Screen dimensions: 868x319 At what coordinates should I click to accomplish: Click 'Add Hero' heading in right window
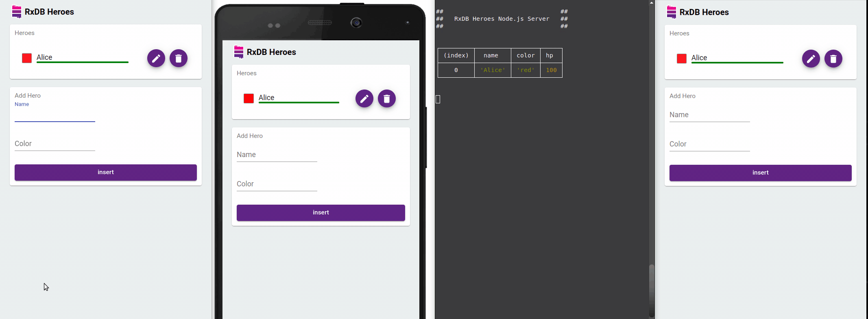683,96
